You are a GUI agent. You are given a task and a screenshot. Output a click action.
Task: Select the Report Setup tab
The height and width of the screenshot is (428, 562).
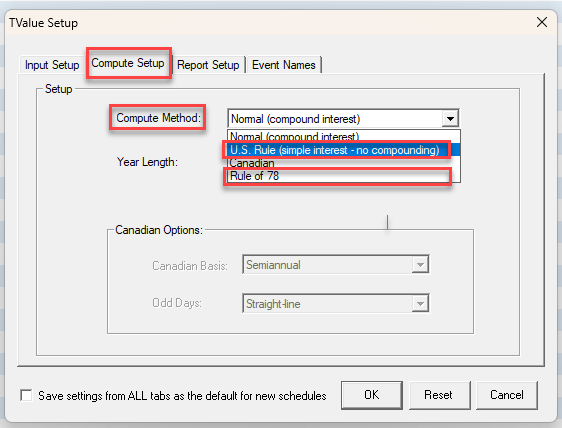[208, 65]
